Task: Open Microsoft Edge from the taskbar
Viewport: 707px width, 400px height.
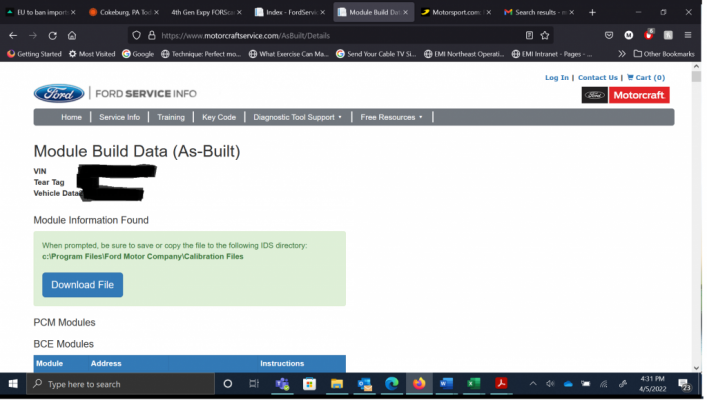Action: [x=391, y=384]
